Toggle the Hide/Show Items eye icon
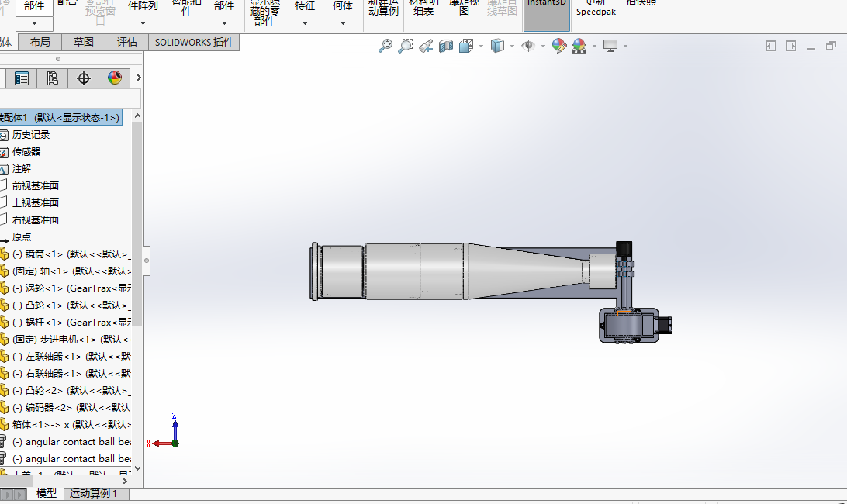Screen dimensions: 847x504 527,46
